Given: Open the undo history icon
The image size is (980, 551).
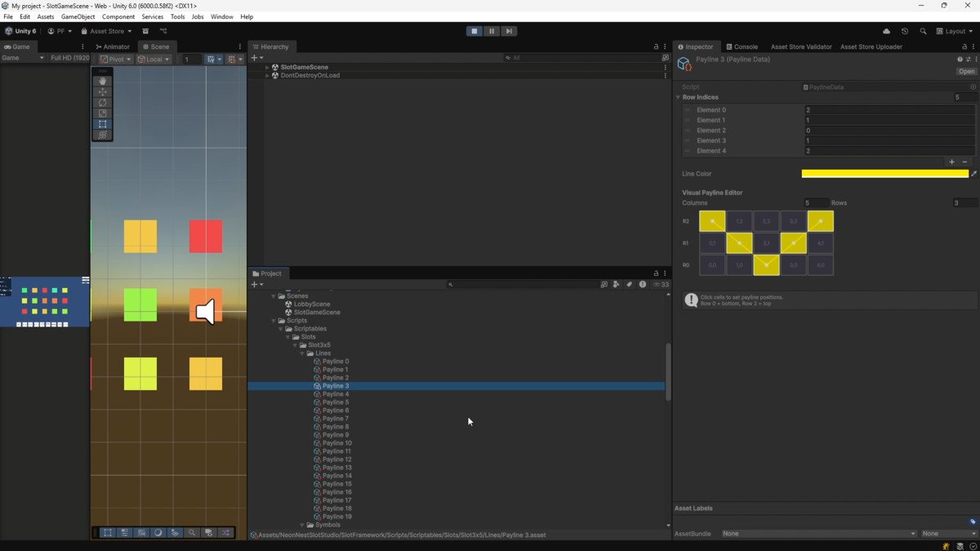Looking at the screenshot, I should point(905,31).
